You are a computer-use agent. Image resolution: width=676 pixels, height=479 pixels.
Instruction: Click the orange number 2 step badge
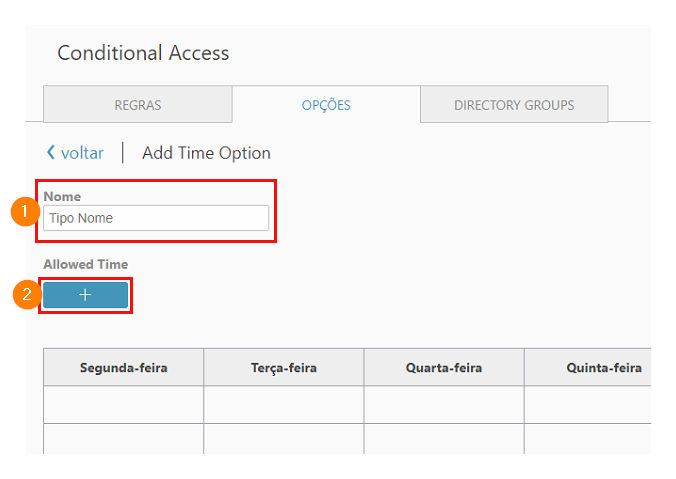(26, 294)
